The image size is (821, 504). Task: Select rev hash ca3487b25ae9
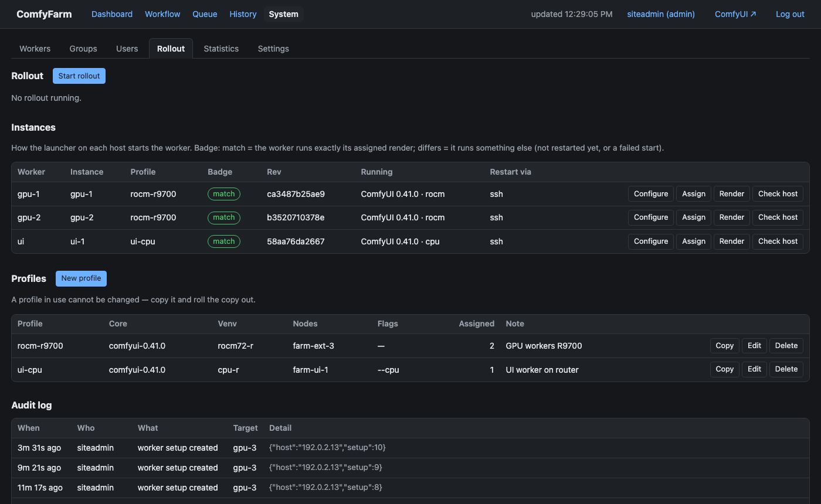296,194
